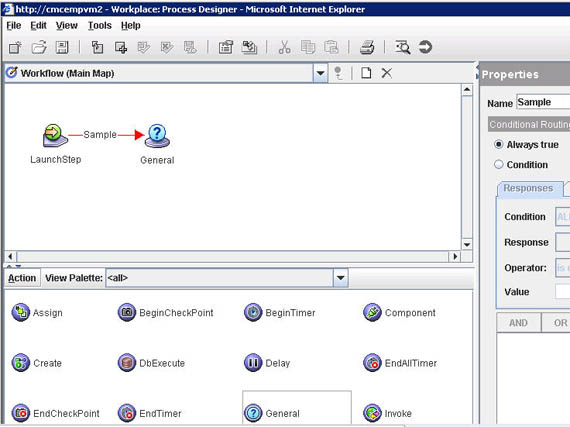Select the Always true radio button
Screen dimensions: 570x427
coord(499,144)
